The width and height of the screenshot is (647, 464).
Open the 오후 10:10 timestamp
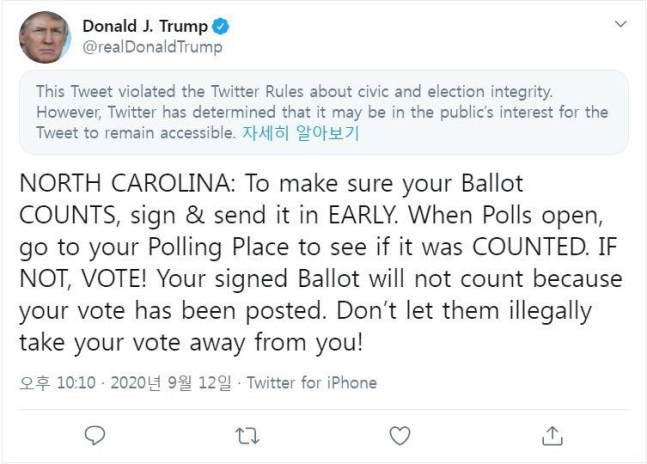57,383
